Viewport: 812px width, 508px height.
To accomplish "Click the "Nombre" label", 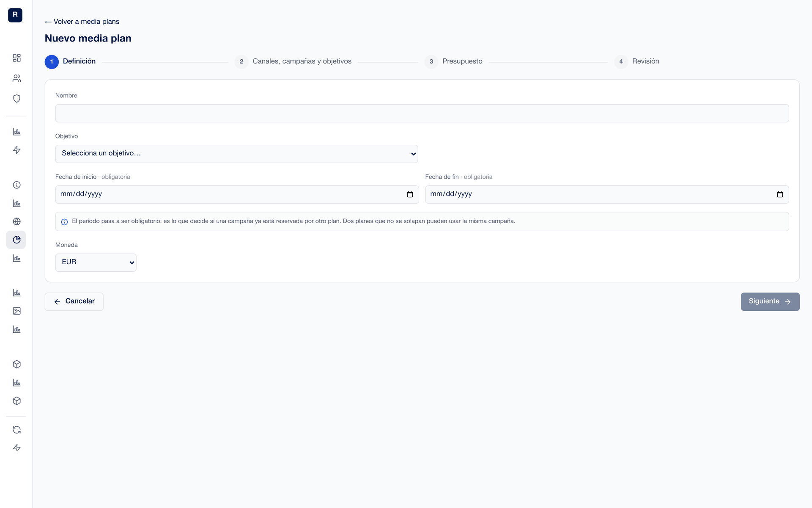I will (x=66, y=95).
